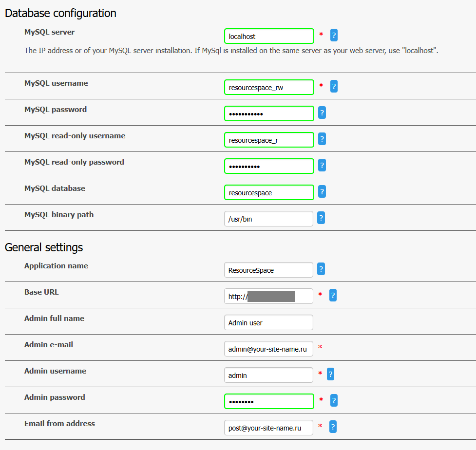
Task: Open help for MySQL server field
Action: point(334,36)
